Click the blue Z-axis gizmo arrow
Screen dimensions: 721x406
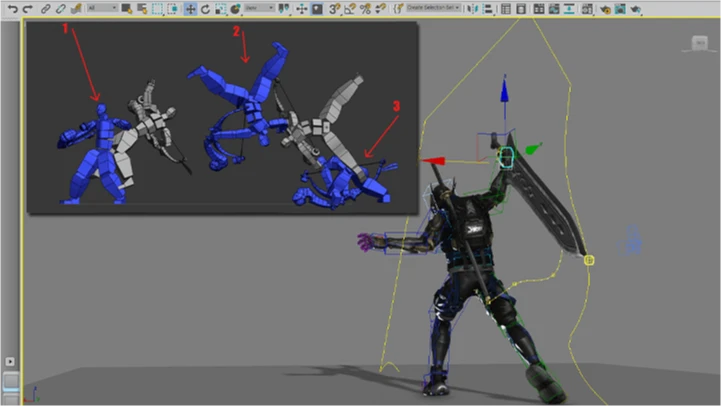(504, 90)
